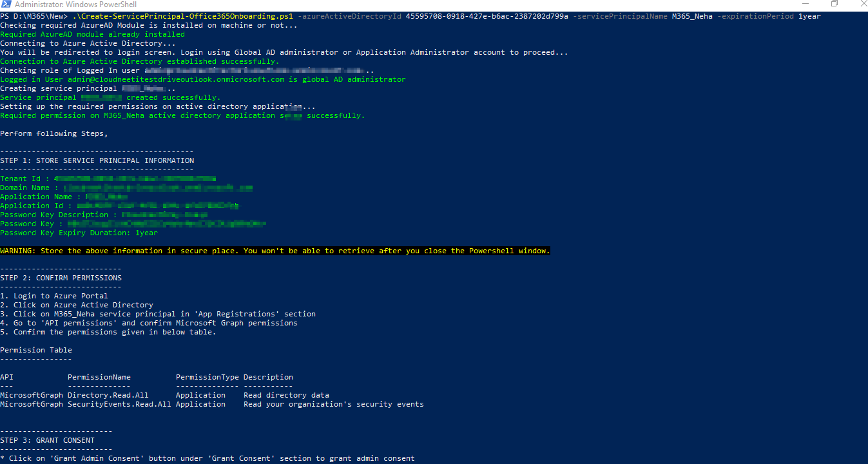Click 'Application' type in the SecurityEvents.Read.All row

click(200, 404)
